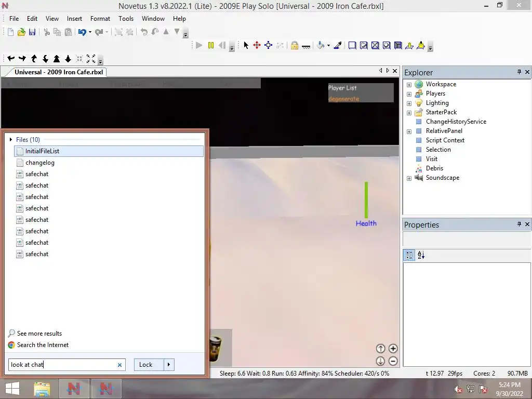The width and height of the screenshot is (532, 399).
Task: Select the Motor tool icon
Action: [x=421, y=46]
